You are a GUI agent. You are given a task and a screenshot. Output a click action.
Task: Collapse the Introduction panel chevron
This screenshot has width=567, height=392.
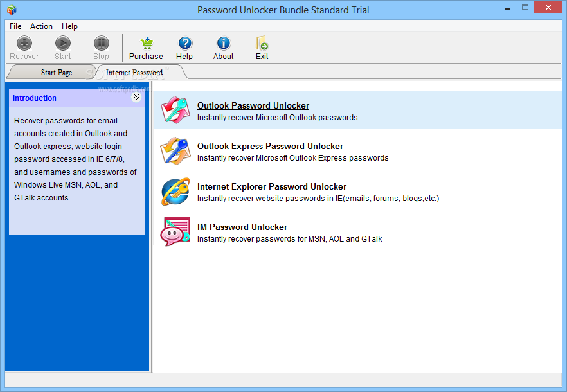click(136, 97)
